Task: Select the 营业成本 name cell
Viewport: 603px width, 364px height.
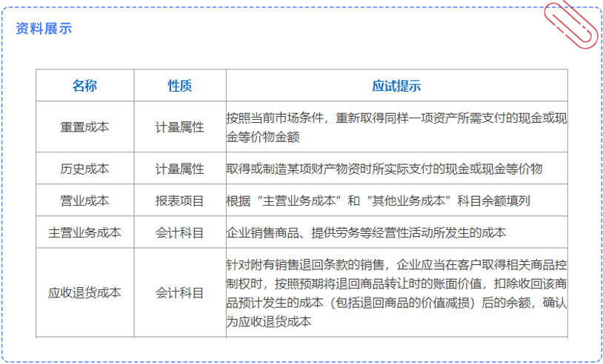Action: (84, 200)
